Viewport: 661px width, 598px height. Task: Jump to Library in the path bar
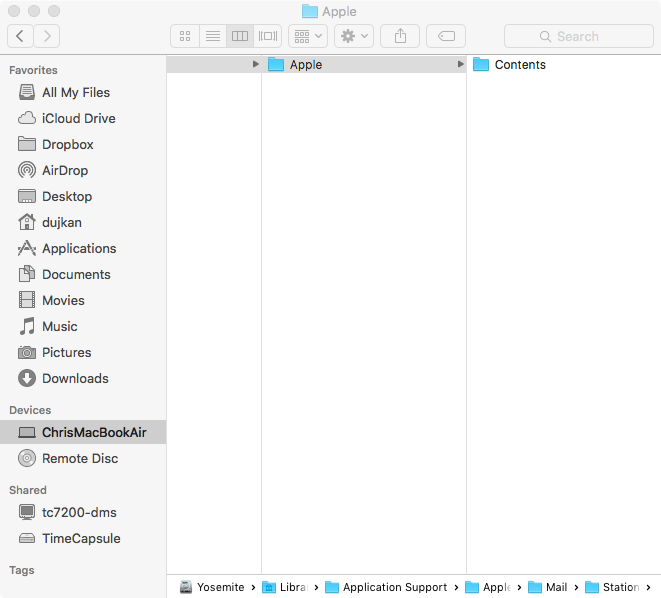tap(285, 587)
